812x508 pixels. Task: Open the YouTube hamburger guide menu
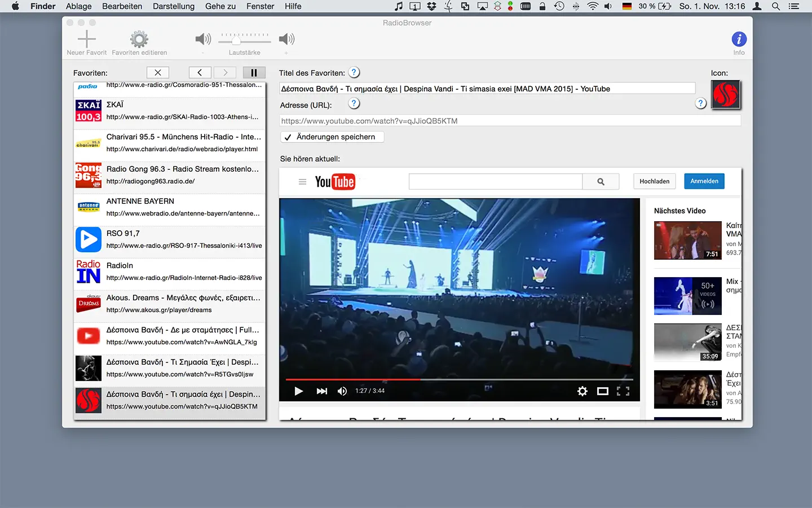coord(302,182)
